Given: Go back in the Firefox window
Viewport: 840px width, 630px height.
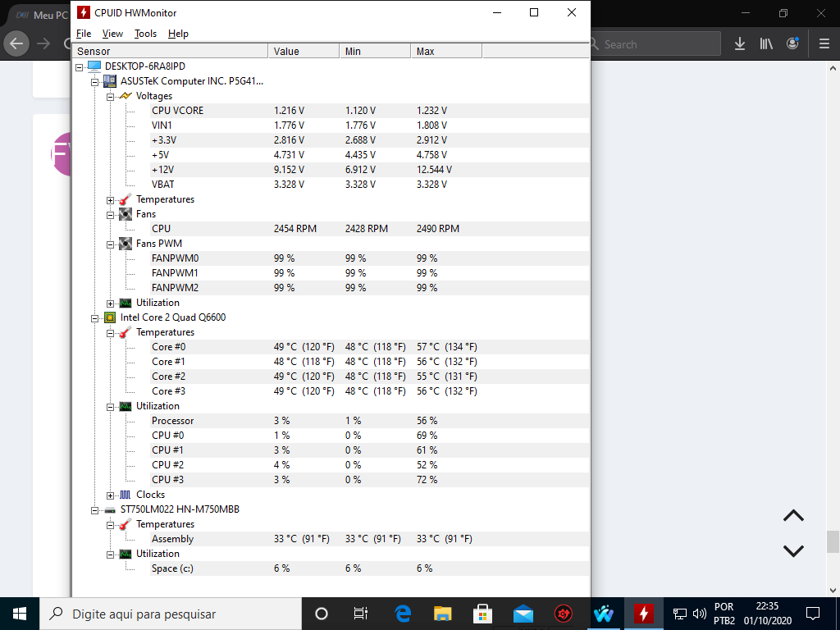Looking at the screenshot, I should [16, 43].
